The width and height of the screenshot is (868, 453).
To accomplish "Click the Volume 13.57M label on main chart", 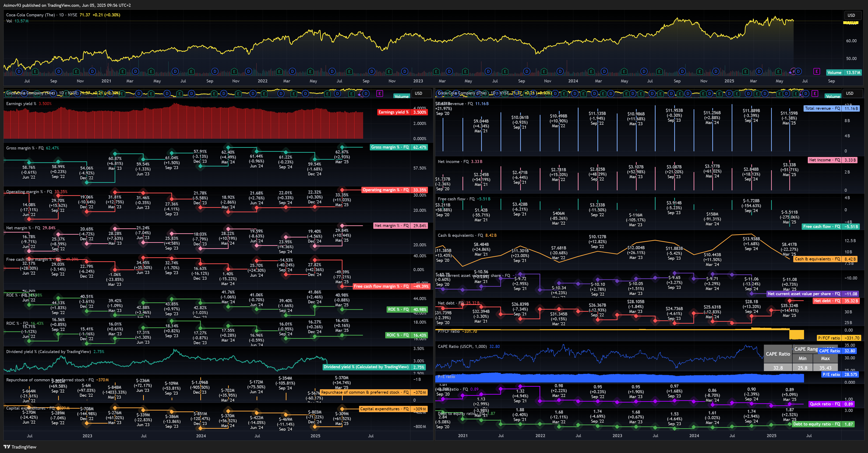I will pos(844,72).
